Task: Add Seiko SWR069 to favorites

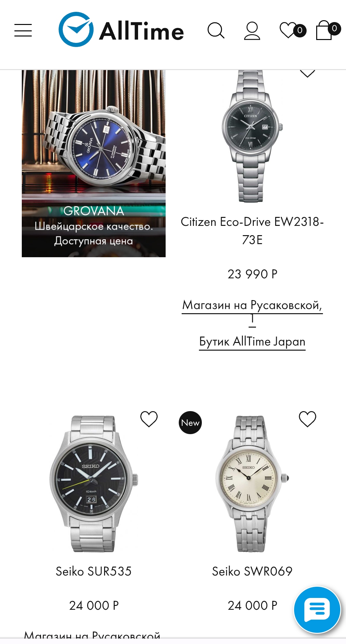Action: tap(308, 419)
